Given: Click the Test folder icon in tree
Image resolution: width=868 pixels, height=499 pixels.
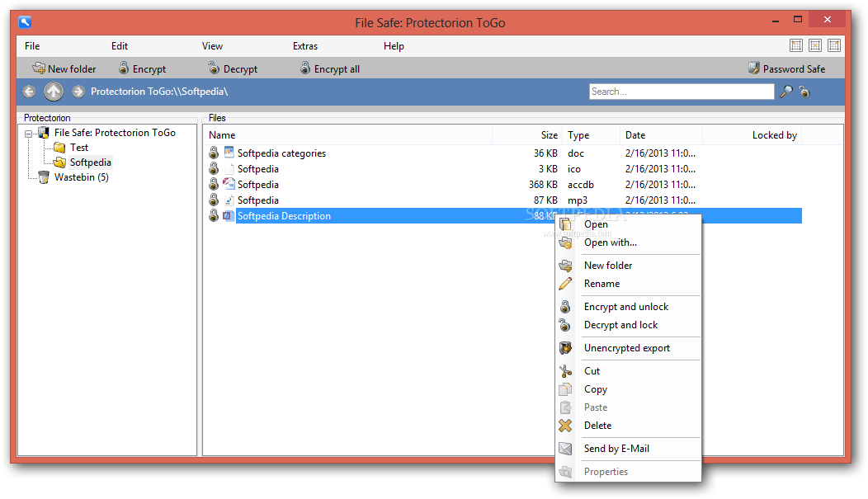Looking at the screenshot, I should [59, 148].
